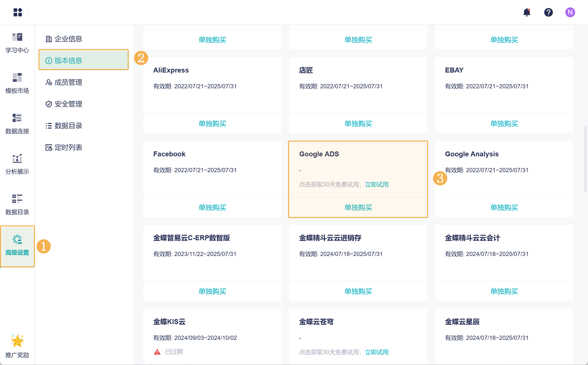588x365 pixels.
Task: Click 单独购买 under the EBAY card
Action: pos(504,124)
